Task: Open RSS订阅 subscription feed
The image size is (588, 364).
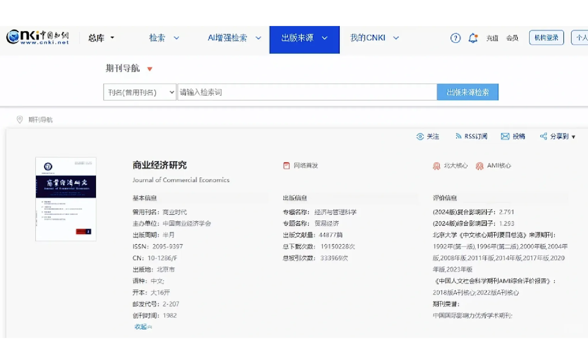Action: tap(471, 136)
